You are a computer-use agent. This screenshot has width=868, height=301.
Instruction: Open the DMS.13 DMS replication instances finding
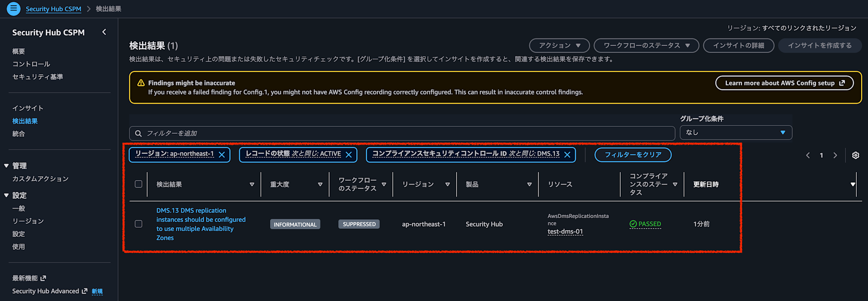tap(201, 224)
